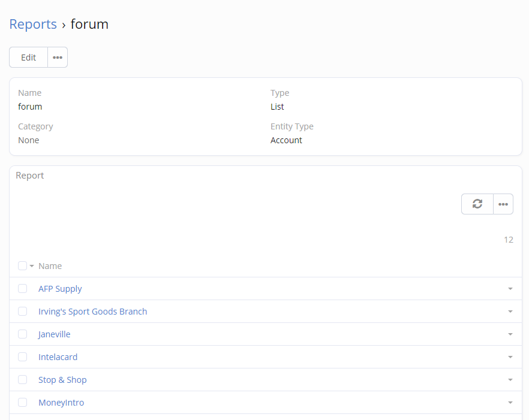Open row actions dropdown for AFP Supply
This screenshot has width=529, height=420.
point(510,289)
